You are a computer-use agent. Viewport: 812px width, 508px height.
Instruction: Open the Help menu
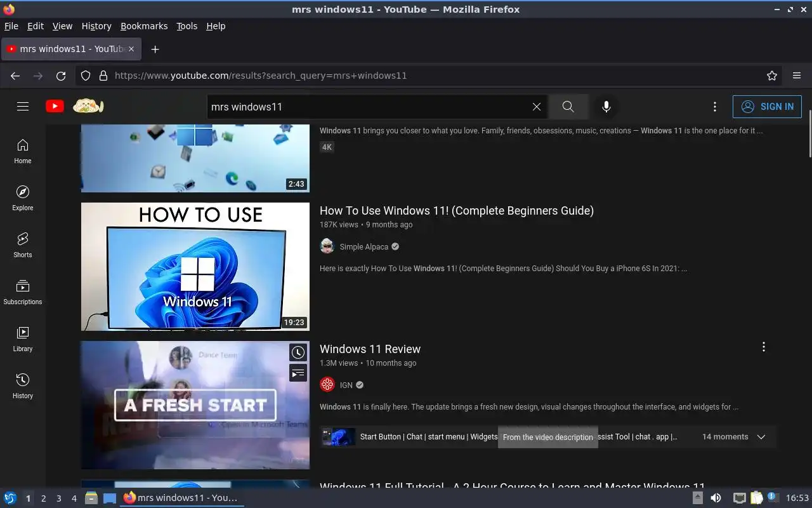click(x=216, y=26)
